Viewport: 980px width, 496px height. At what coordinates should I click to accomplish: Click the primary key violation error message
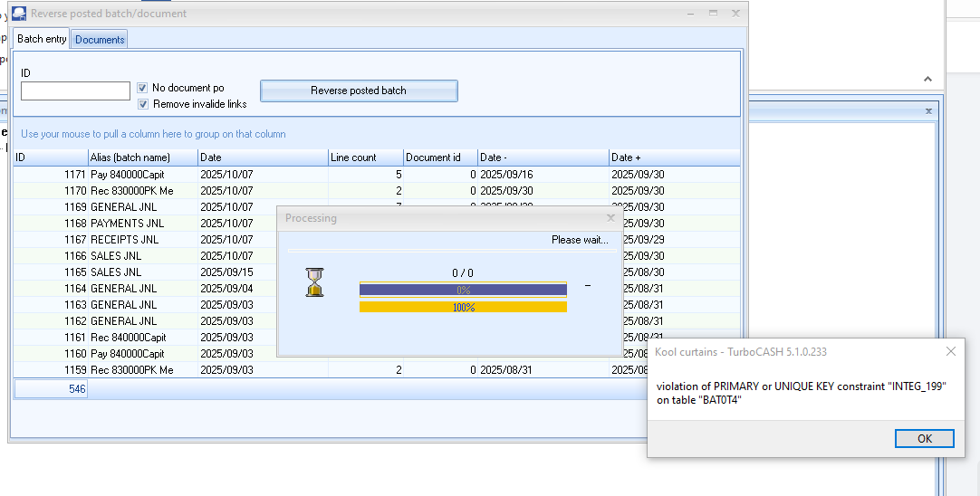pos(801,393)
